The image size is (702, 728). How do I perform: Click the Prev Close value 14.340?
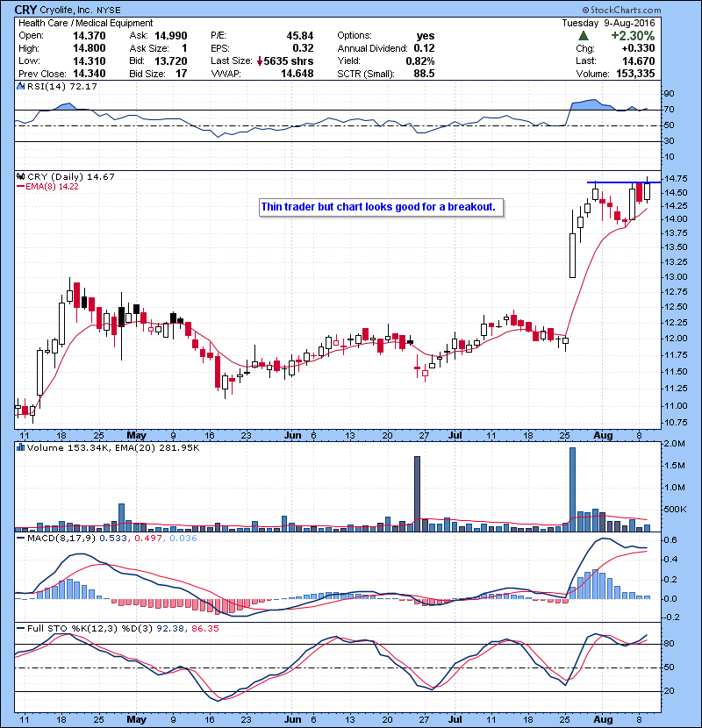point(90,74)
